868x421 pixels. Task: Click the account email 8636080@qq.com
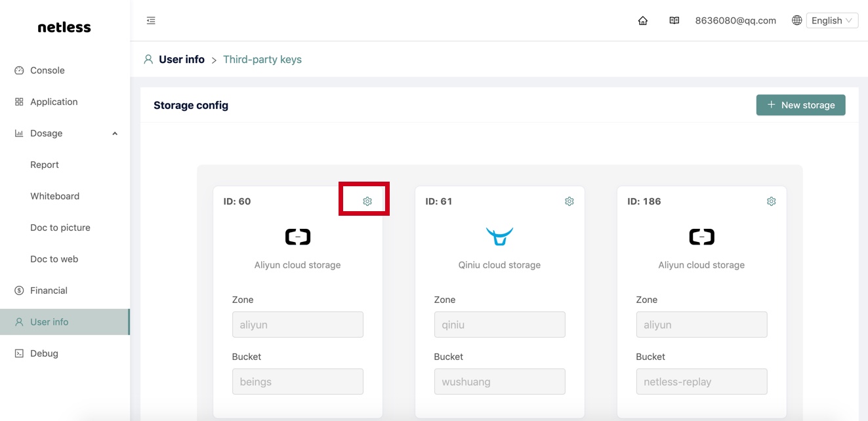click(x=735, y=20)
